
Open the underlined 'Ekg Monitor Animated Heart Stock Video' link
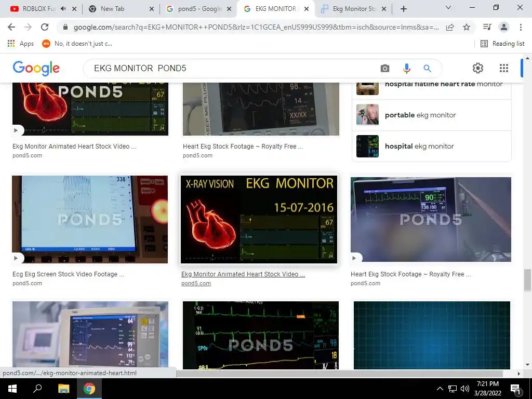(243, 274)
